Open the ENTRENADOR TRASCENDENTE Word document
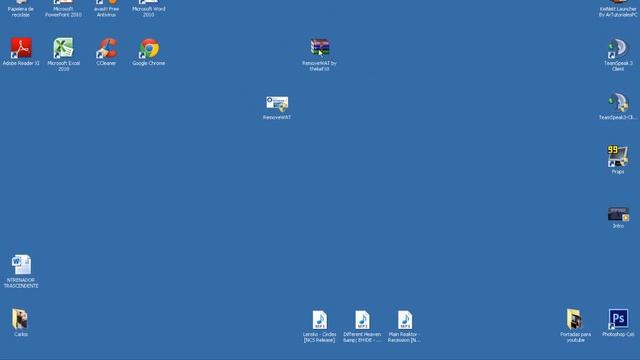The height and width of the screenshot is (360, 640). [x=21, y=264]
